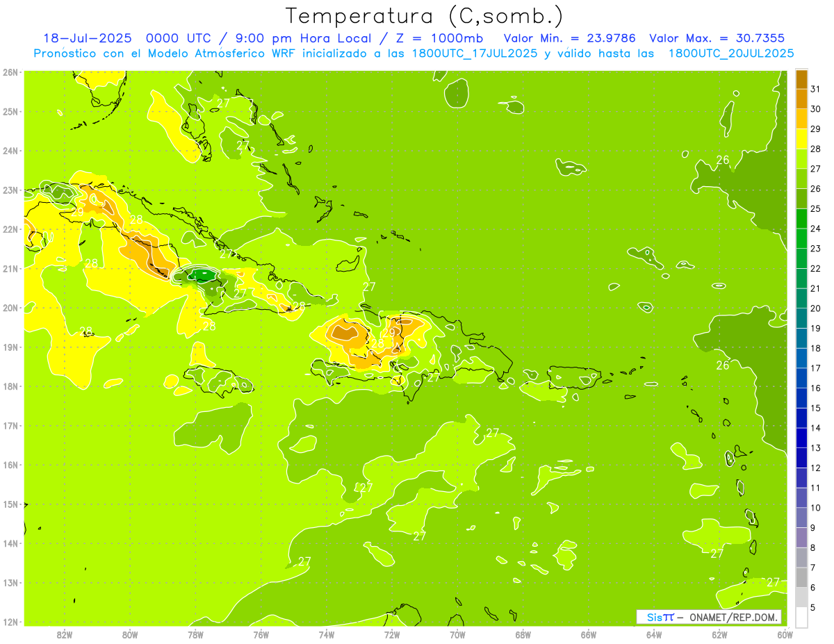Select the date text "18-Jul-2025"

pos(88,38)
